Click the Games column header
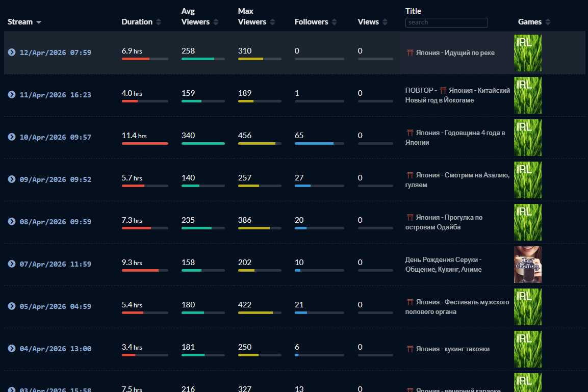This screenshot has width=588, height=392. [529, 22]
